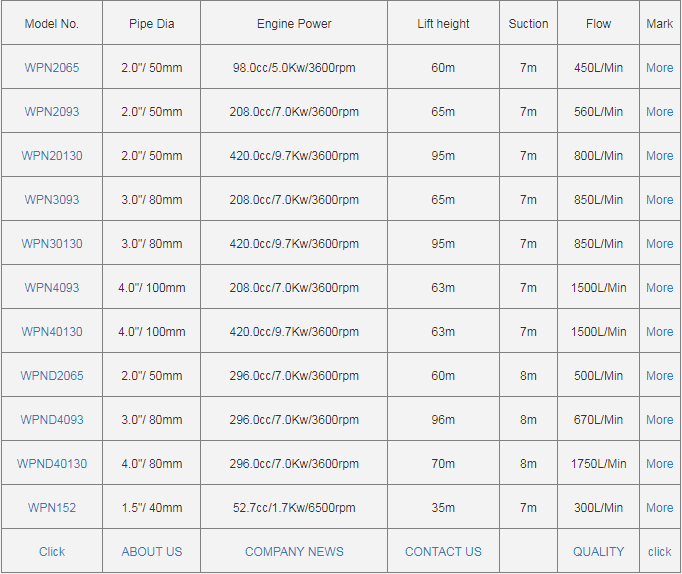Screen dimensions: 682x574
Task: Open the COMPANY NEWS section
Action: [x=294, y=552]
